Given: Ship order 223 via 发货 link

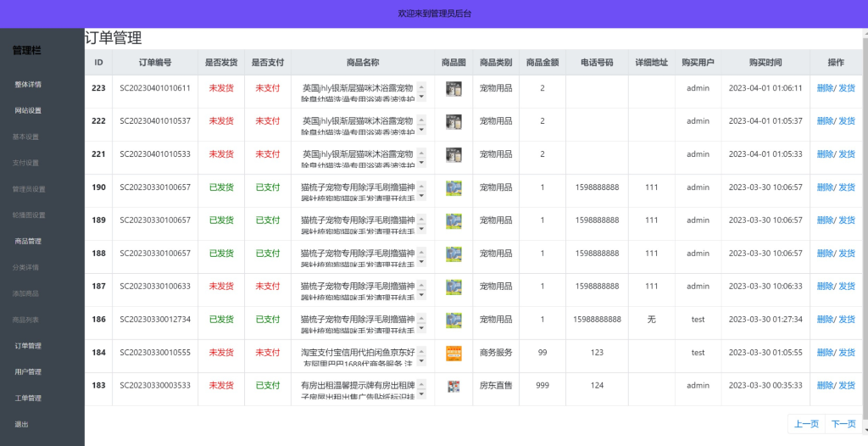Looking at the screenshot, I should pos(847,88).
